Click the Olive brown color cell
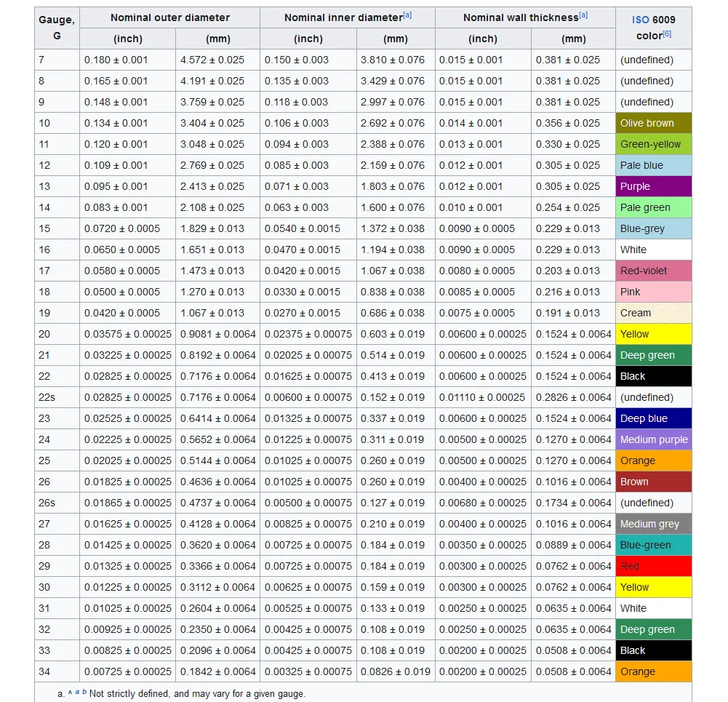Image resolution: width=728 pixels, height=702 pixels. [x=654, y=123]
